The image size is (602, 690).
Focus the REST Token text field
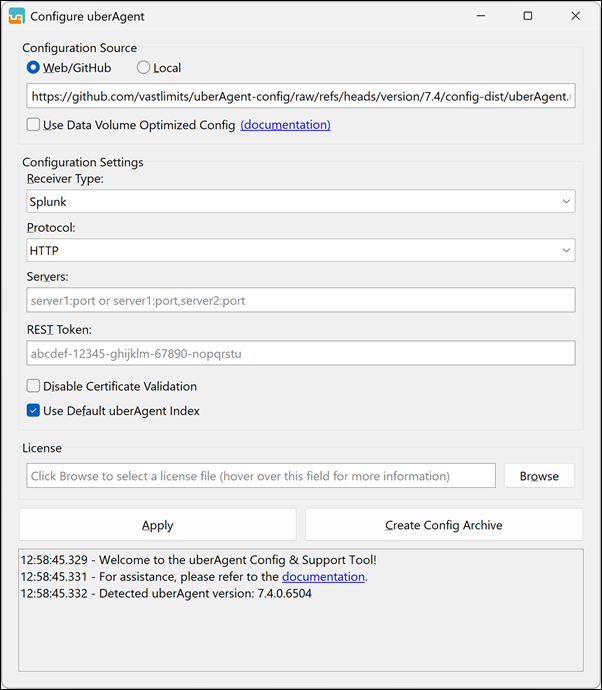(300, 353)
